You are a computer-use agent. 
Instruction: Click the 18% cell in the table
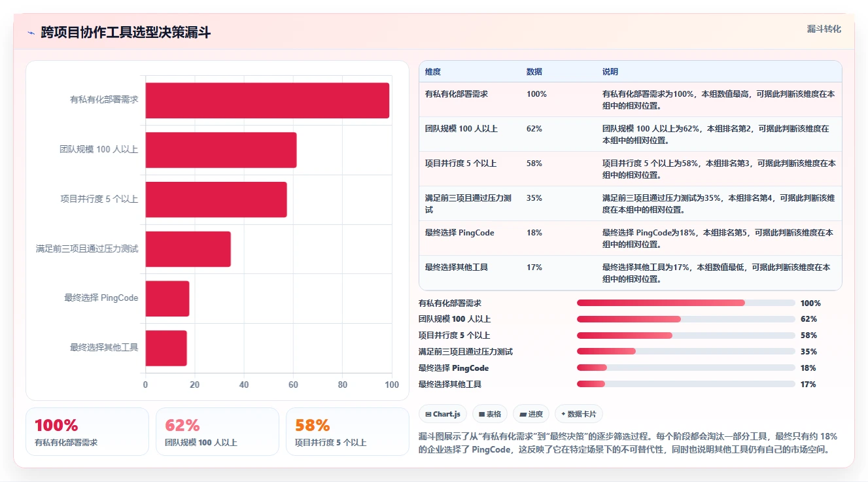click(534, 233)
